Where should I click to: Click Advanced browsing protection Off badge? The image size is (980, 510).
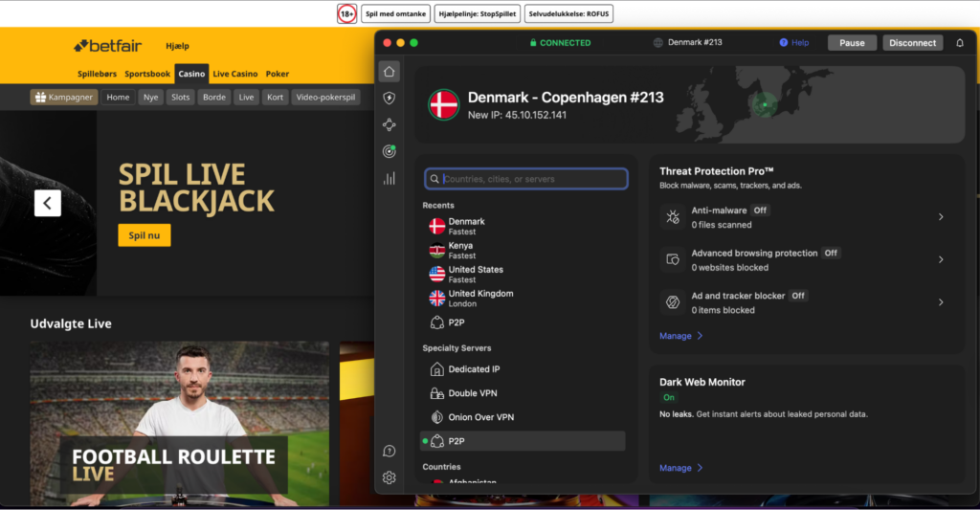[x=831, y=254]
